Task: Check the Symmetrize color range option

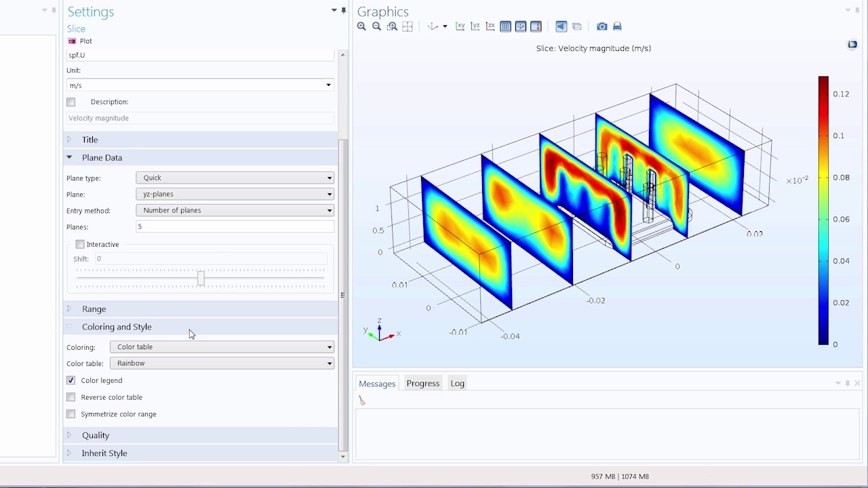Action: [x=71, y=414]
